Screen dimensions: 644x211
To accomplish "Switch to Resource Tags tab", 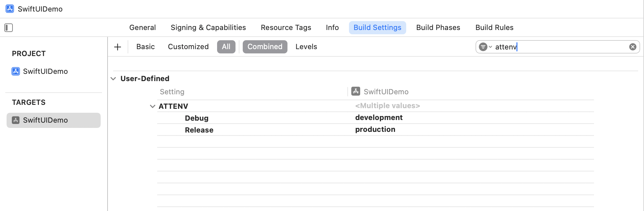I will (x=286, y=28).
